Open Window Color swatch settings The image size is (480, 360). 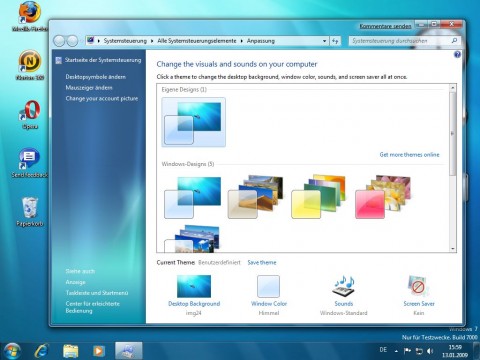point(269,286)
